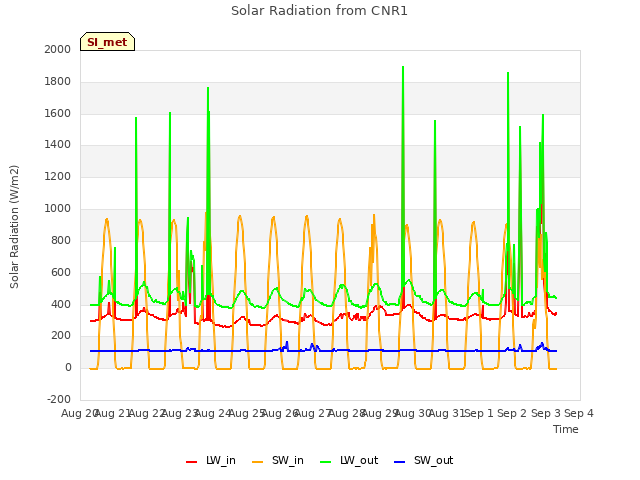The height and width of the screenshot is (480, 640).
Task: Click the -200 y-axis tick label
Action: tap(59, 399)
